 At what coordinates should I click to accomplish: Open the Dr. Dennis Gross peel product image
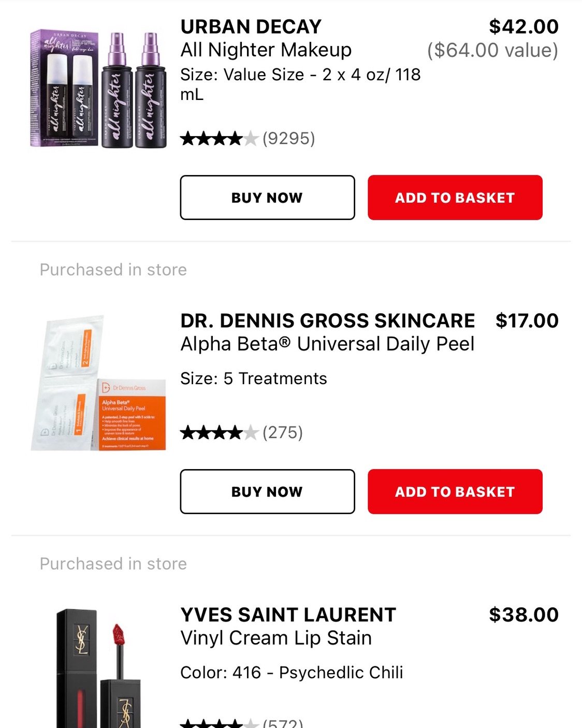point(98,383)
